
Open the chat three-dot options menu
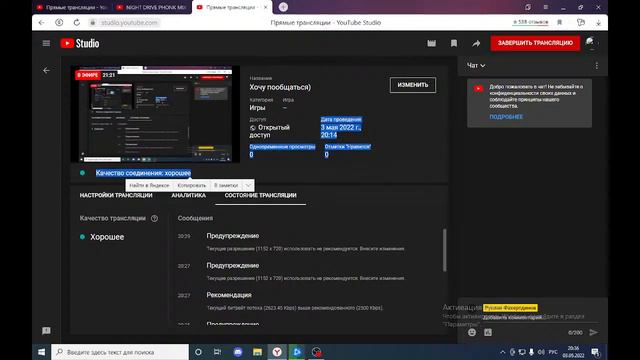pyautogui.click(x=597, y=65)
